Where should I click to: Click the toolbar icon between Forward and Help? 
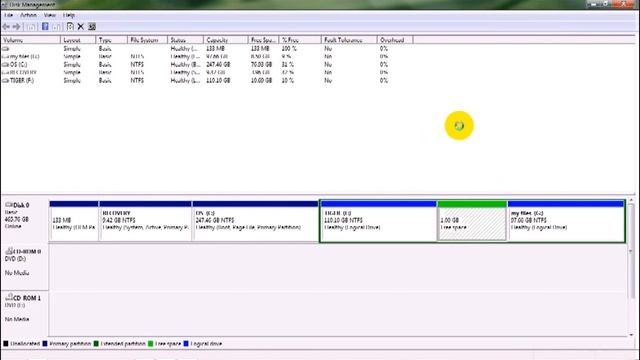31,27
